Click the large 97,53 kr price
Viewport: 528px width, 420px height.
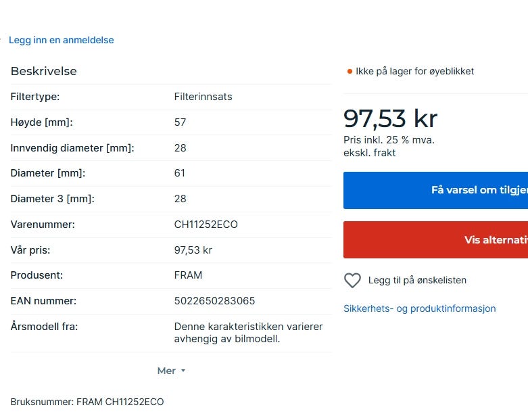(x=390, y=118)
